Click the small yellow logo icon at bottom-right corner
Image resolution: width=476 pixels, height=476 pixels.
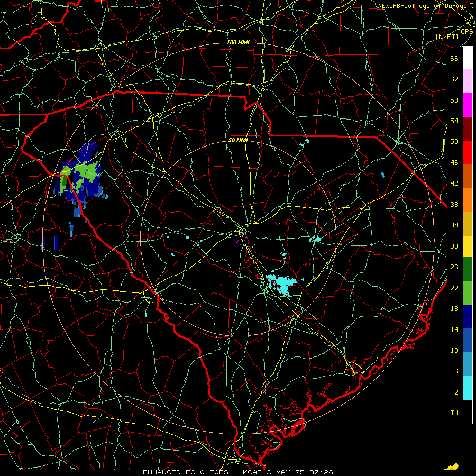point(452,467)
